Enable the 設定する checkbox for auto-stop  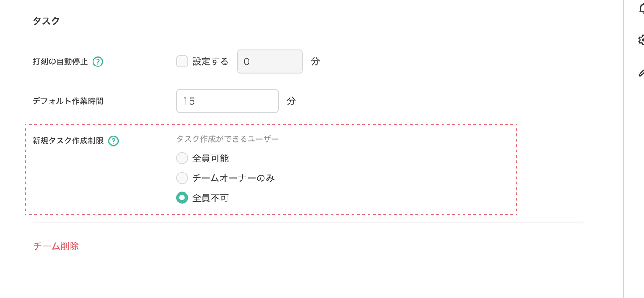point(182,62)
